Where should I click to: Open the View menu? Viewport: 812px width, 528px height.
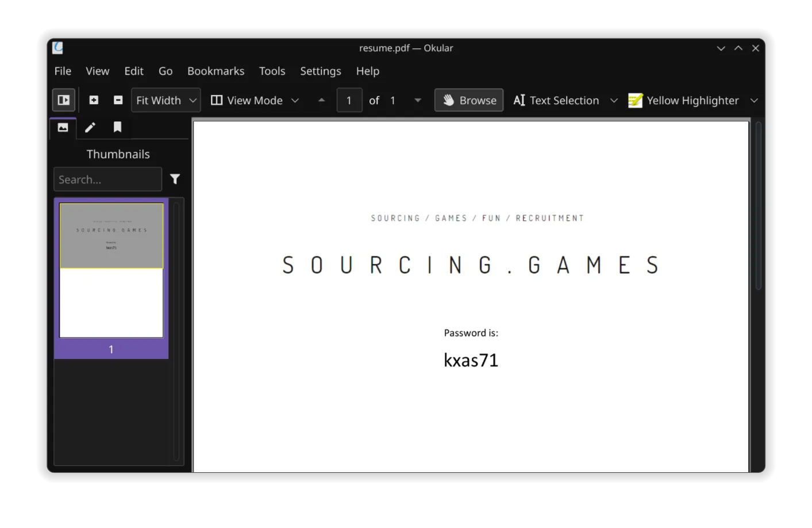pos(97,71)
